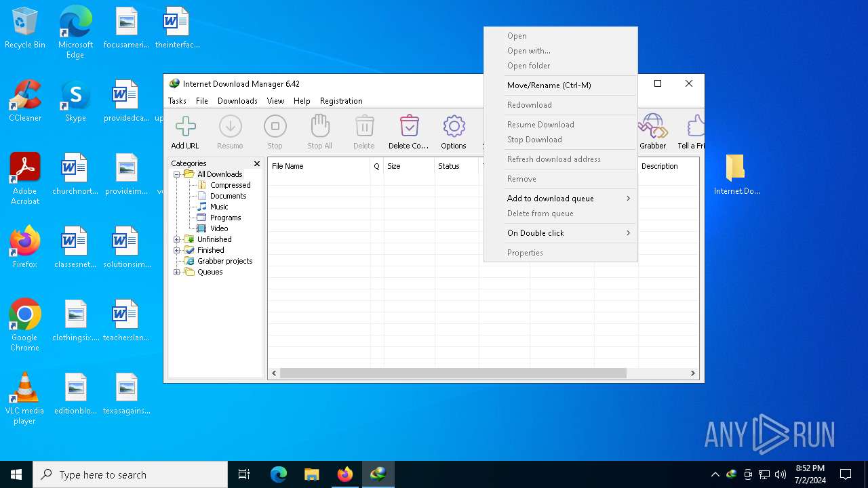868x488 pixels.
Task: Show hidden tray icons chevron
Action: (x=715, y=474)
